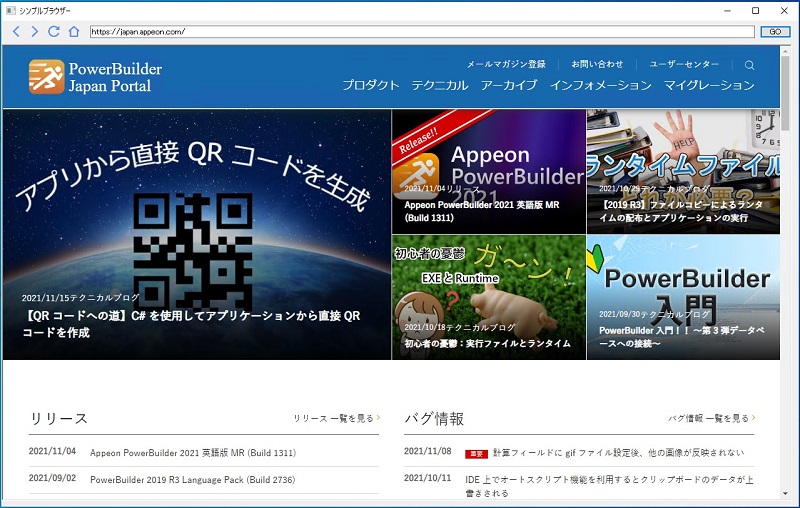Open the プロダクト menu
The height and width of the screenshot is (508, 800).
click(370, 85)
